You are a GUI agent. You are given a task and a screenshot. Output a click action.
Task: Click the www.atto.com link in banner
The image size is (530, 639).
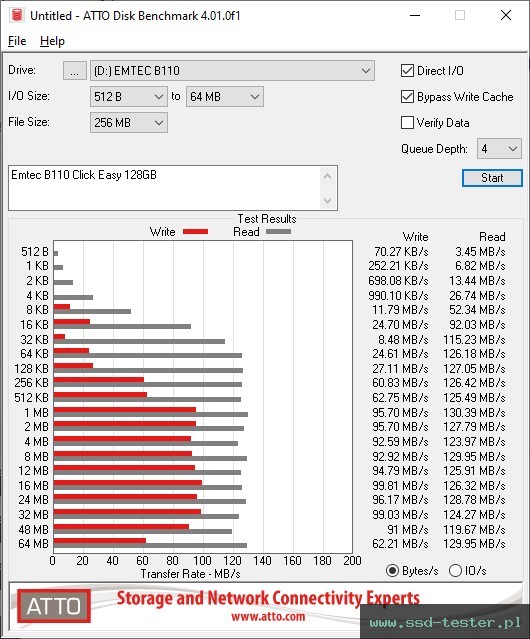pyautogui.click(x=268, y=617)
